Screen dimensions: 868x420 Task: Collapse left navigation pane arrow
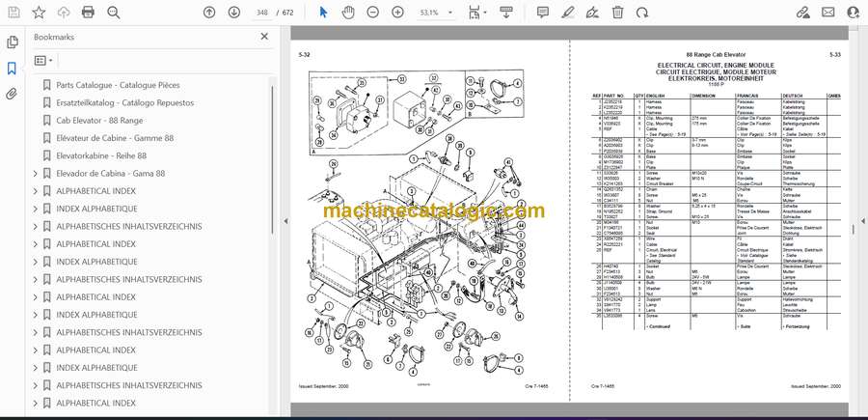click(285, 221)
